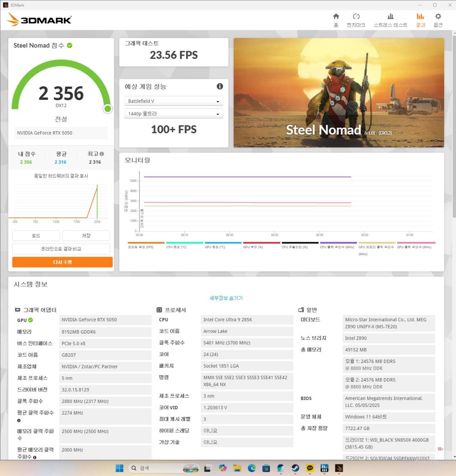Click the info icon next to 최고
This screenshot has height=476, width=456.
(102, 154)
